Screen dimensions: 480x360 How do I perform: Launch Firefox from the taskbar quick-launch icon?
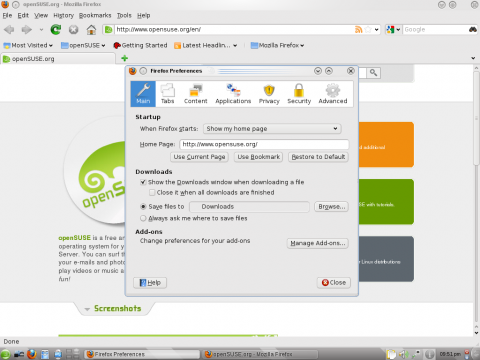32,354
